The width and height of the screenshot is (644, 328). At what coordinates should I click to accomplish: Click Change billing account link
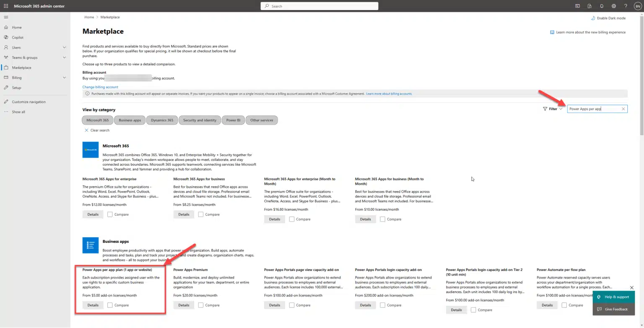pos(100,87)
